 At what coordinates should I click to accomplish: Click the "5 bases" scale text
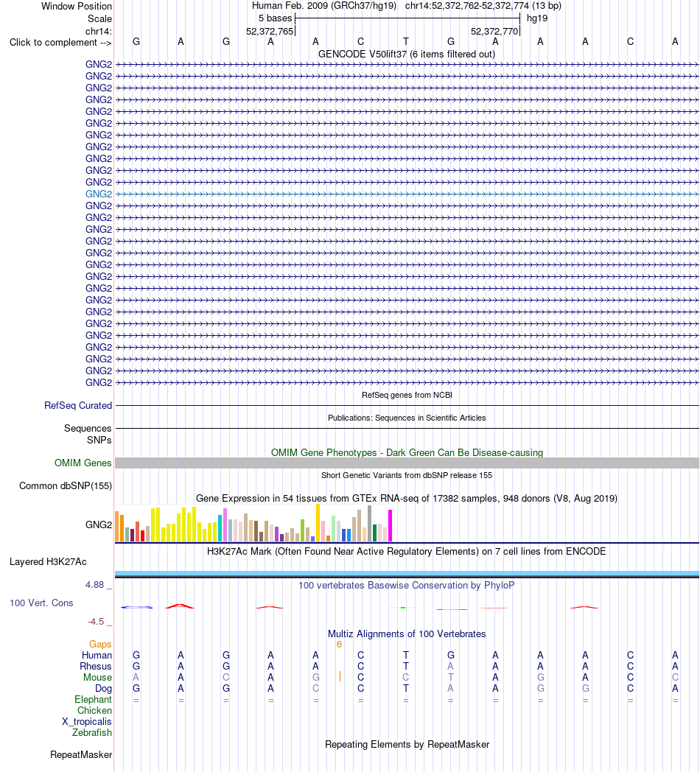click(275, 18)
